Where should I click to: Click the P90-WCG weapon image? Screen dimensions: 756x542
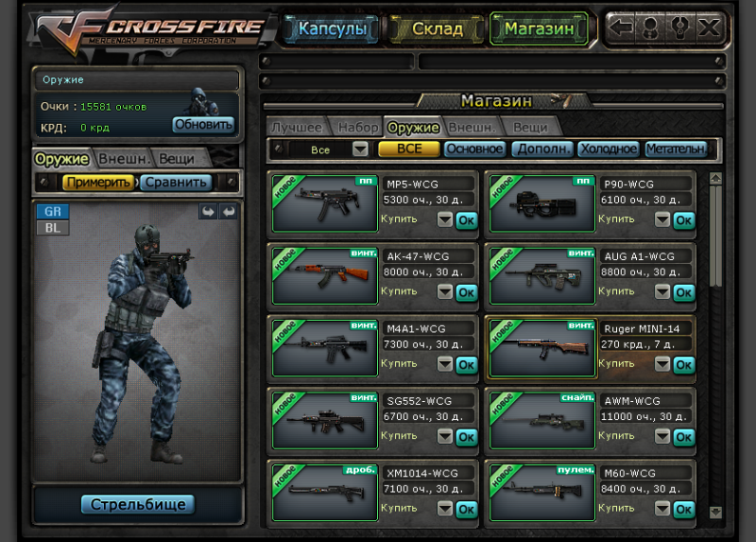click(542, 204)
